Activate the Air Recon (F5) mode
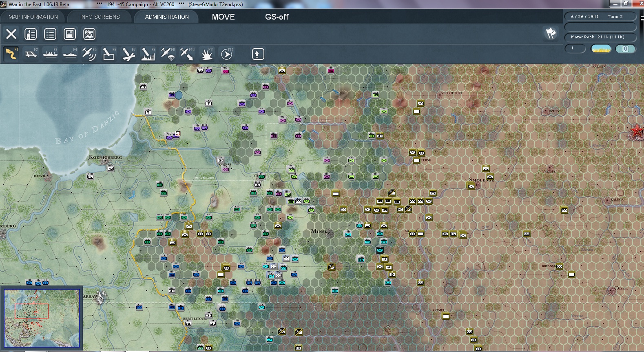 [x=89, y=54]
